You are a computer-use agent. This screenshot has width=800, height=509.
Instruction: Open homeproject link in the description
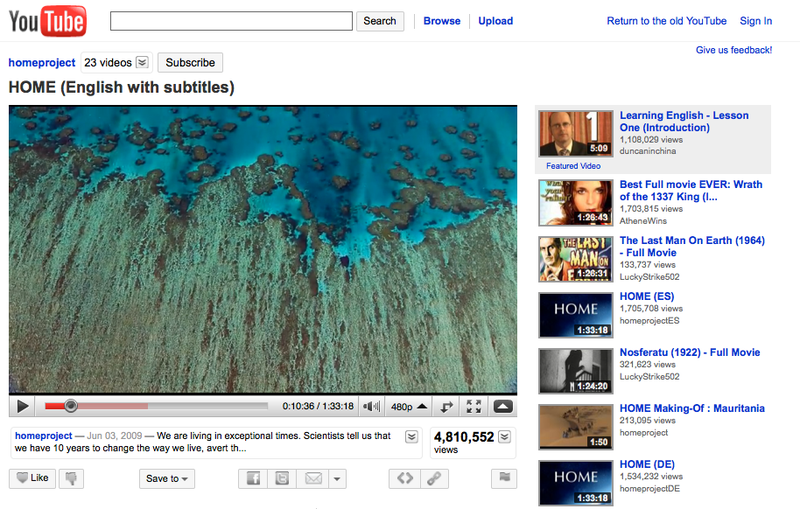point(43,436)
